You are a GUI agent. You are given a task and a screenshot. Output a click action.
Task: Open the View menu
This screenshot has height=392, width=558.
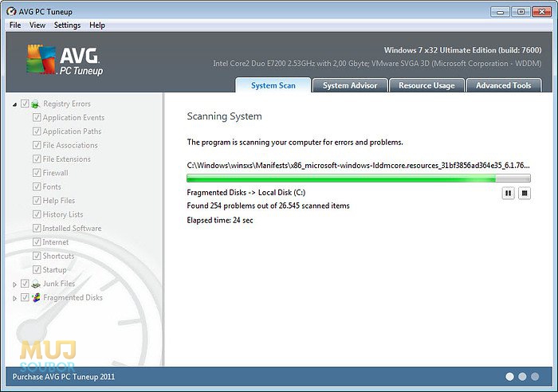click(x=37, y=25)
